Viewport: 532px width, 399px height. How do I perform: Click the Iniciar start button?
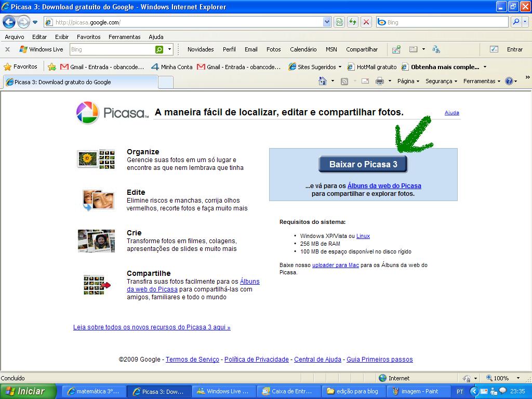click(27, 391)
